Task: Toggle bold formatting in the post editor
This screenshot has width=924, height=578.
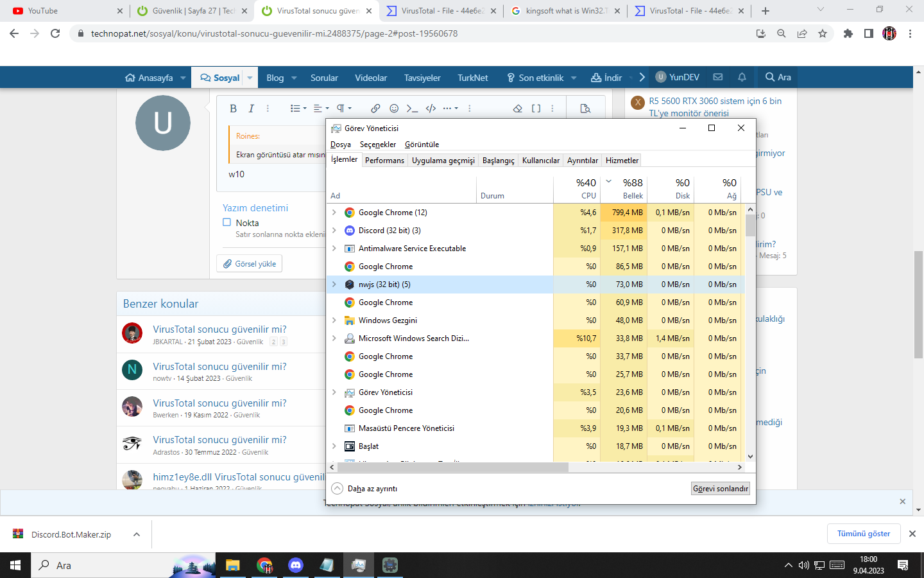Action: (x=233, y=109)
